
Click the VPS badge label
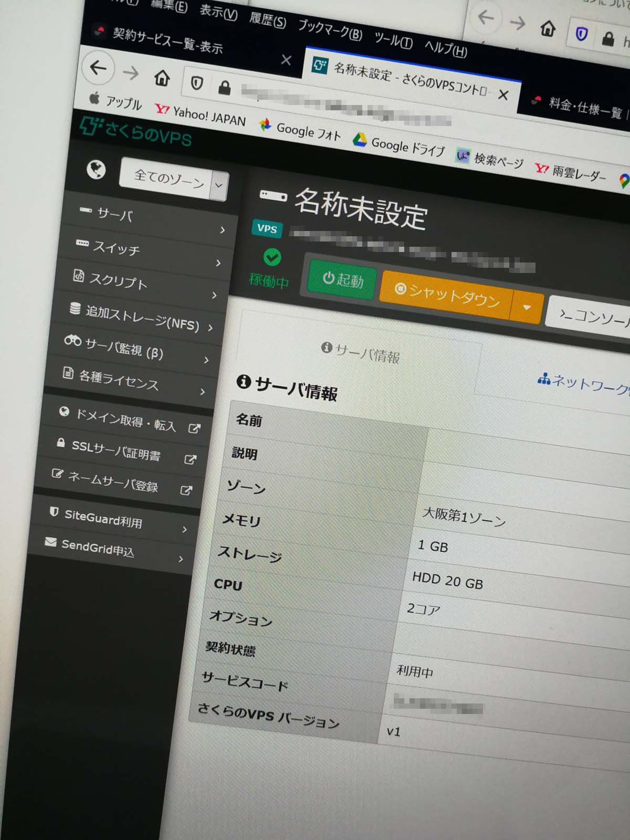(267, 229)
